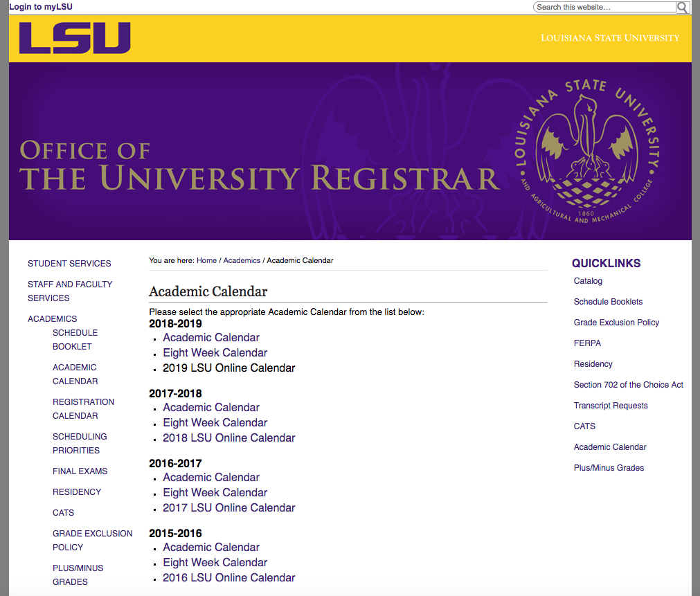Open Academics menu item
The height and width of the screenshot is (596, 700).
(52, 318)
